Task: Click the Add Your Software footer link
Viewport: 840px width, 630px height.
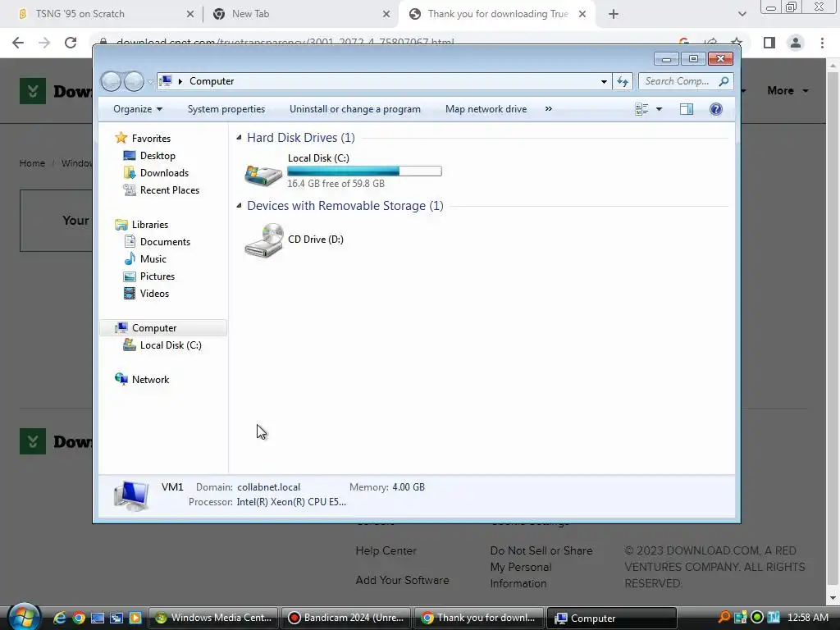Action: [402, 580]
